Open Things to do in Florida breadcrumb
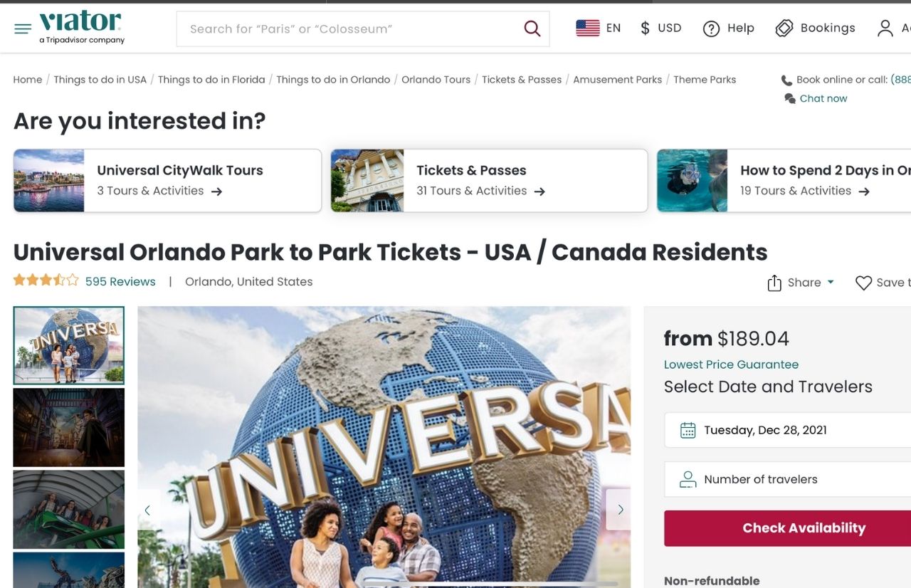Image resolution: width=911 pixels, height=588 pixels. (x=211, y=80)
